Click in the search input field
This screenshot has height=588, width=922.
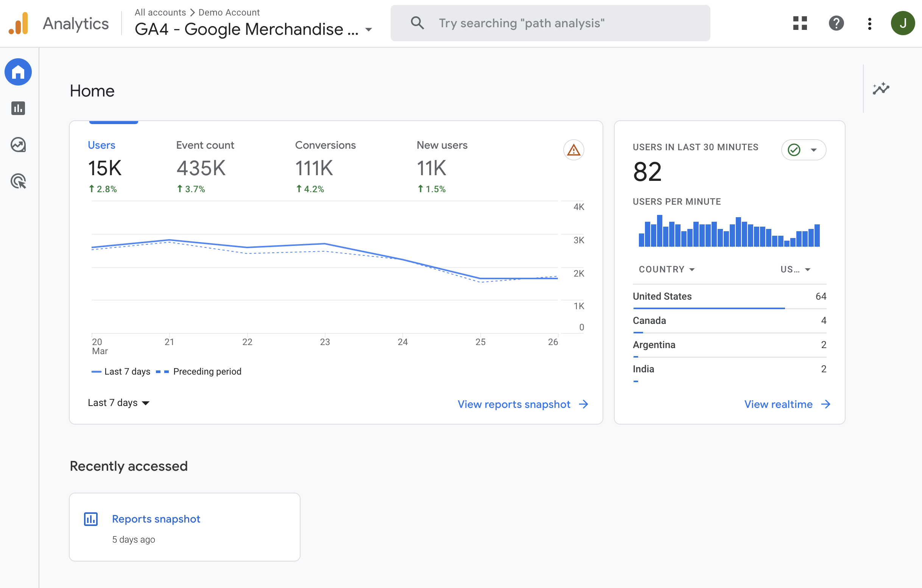(x=550, y=23)
